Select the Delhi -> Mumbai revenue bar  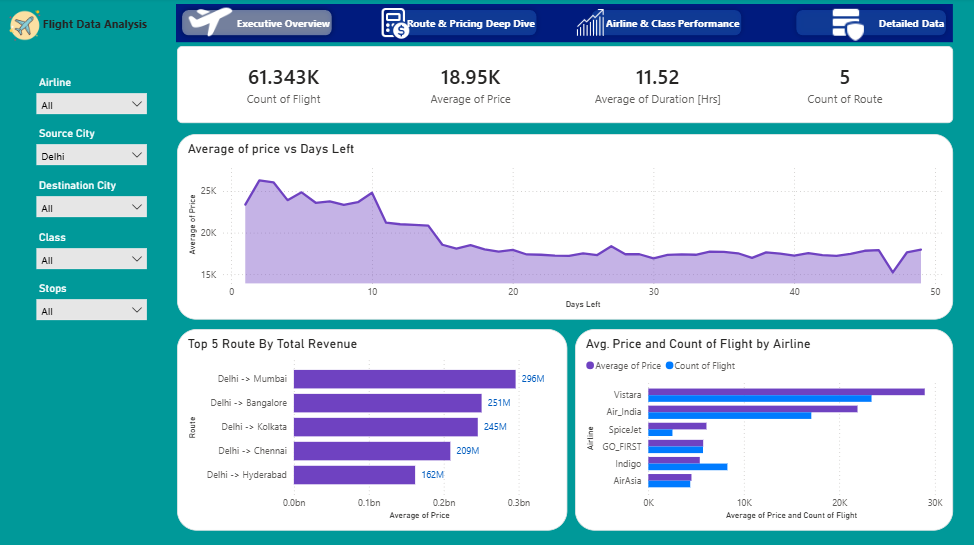coord(404,379)
